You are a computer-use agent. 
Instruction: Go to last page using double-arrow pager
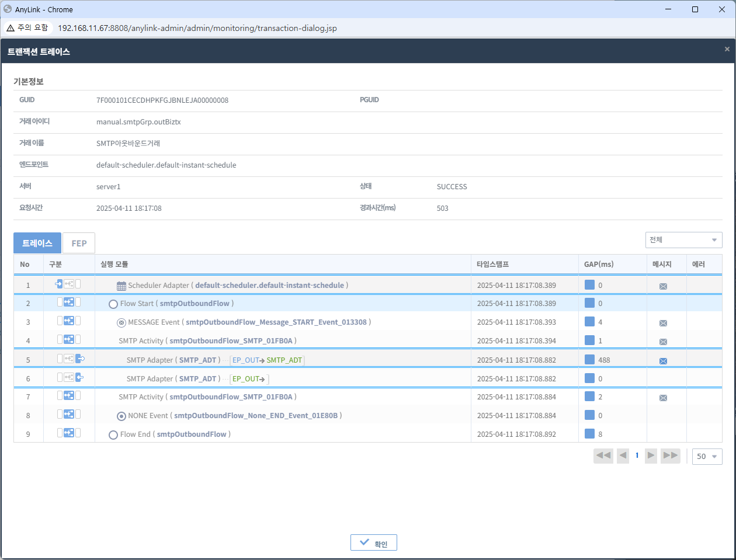point(670,456)
